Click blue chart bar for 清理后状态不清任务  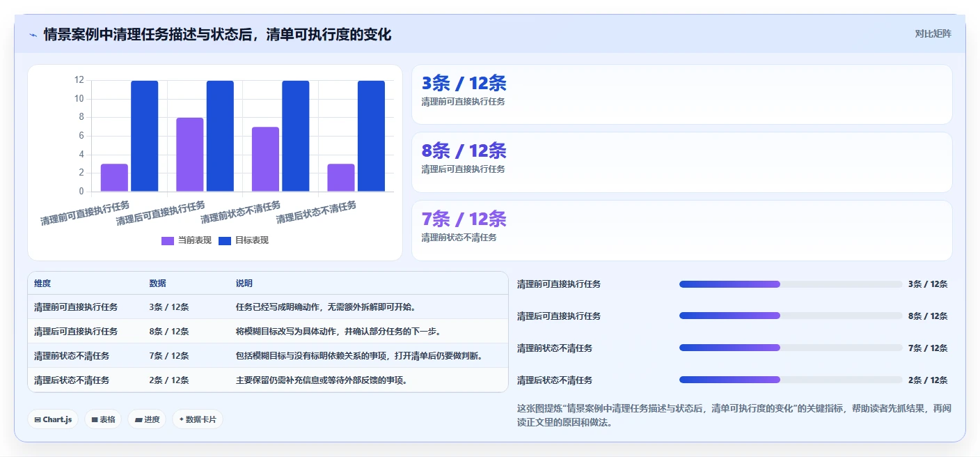[371, 136]
